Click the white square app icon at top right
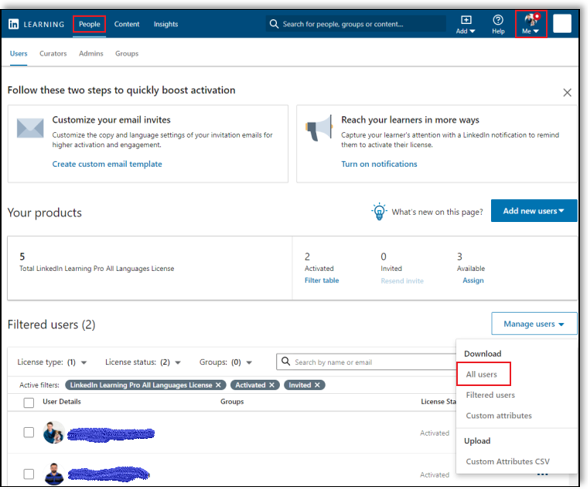This screenshot has width=588, height=489. pos(562,24)
